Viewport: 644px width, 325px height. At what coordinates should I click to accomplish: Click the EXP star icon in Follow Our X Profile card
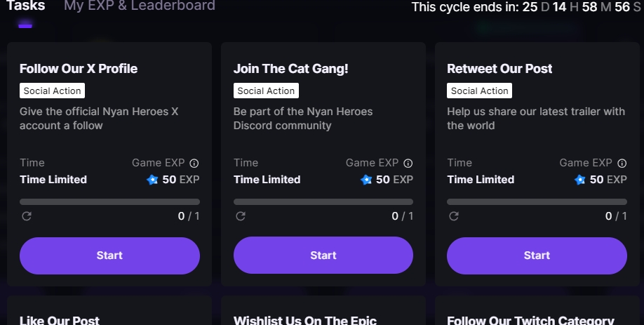(152, 180)
